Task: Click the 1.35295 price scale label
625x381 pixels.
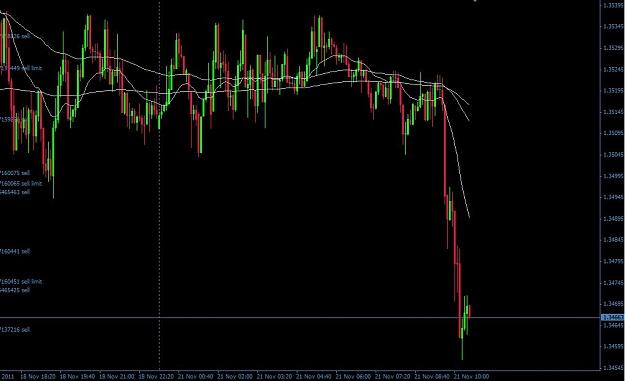Action: pyautogui.click(x=613, y=48)
